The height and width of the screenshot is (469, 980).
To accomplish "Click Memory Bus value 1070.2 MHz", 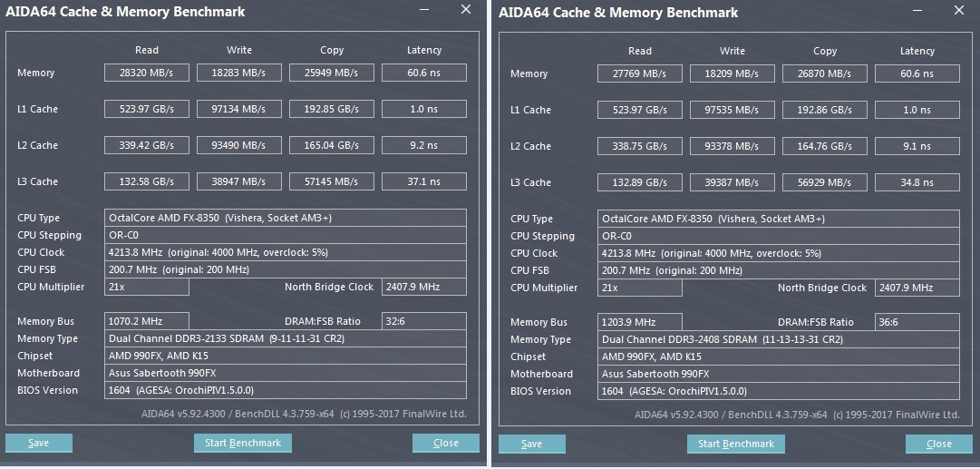I will coord(147,321).
